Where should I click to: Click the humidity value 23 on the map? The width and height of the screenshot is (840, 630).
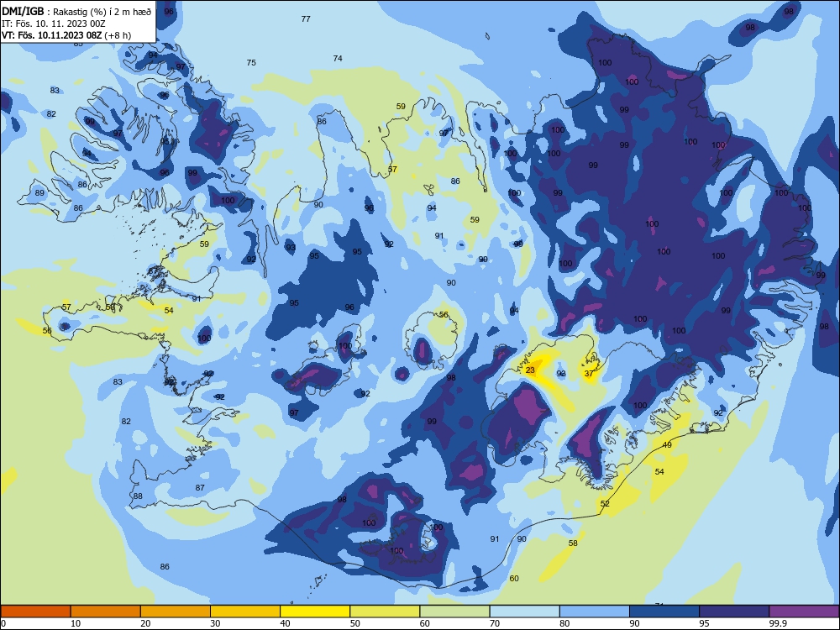530,370
